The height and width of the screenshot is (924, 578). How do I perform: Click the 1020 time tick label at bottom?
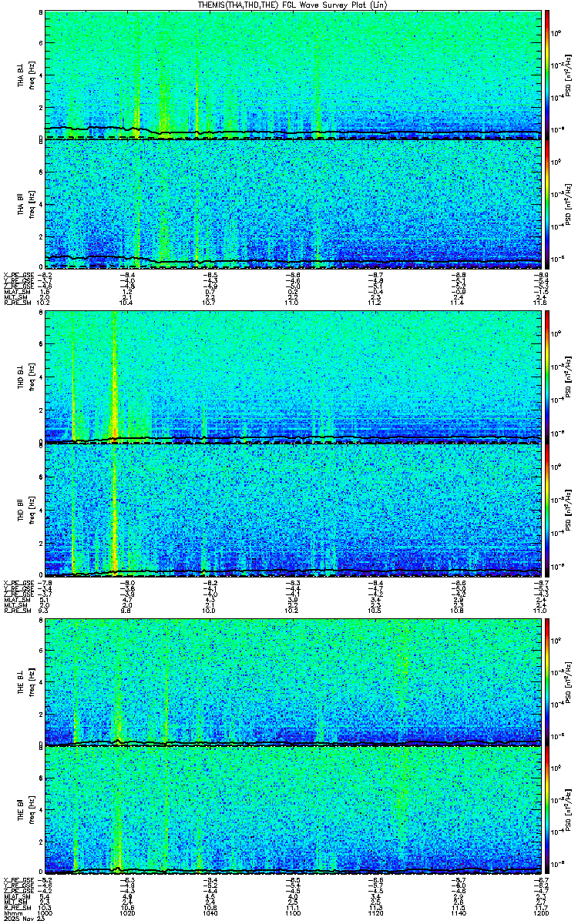[127, 912]
